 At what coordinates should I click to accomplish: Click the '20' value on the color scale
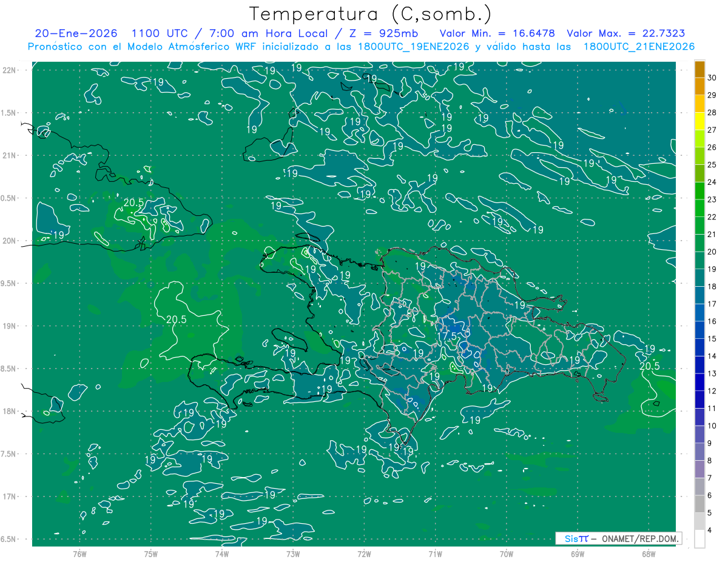coord(712,252)
